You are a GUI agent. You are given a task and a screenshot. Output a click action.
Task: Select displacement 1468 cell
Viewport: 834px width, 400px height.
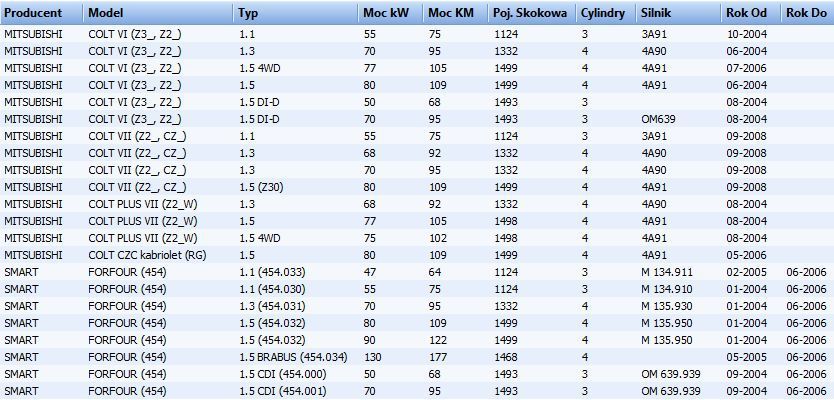coord(505,357)
